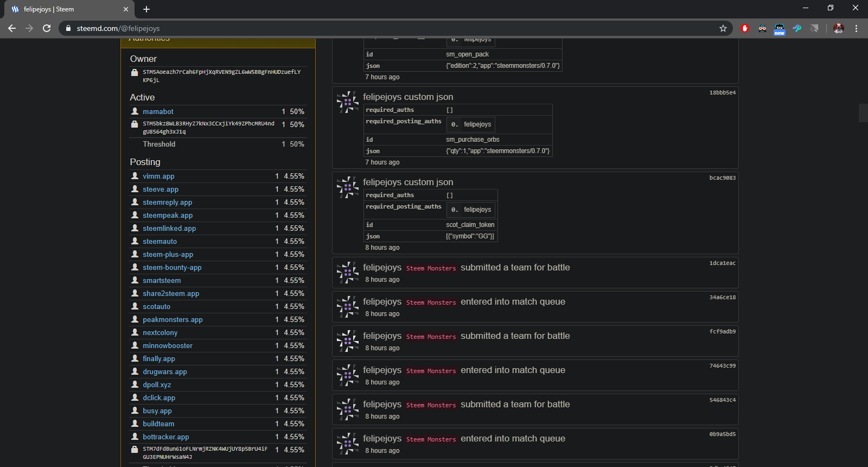The image size is (868, 467).
Task: Click the lock icon beside STM7dFdBun posting key
Action: pos(135,450)
